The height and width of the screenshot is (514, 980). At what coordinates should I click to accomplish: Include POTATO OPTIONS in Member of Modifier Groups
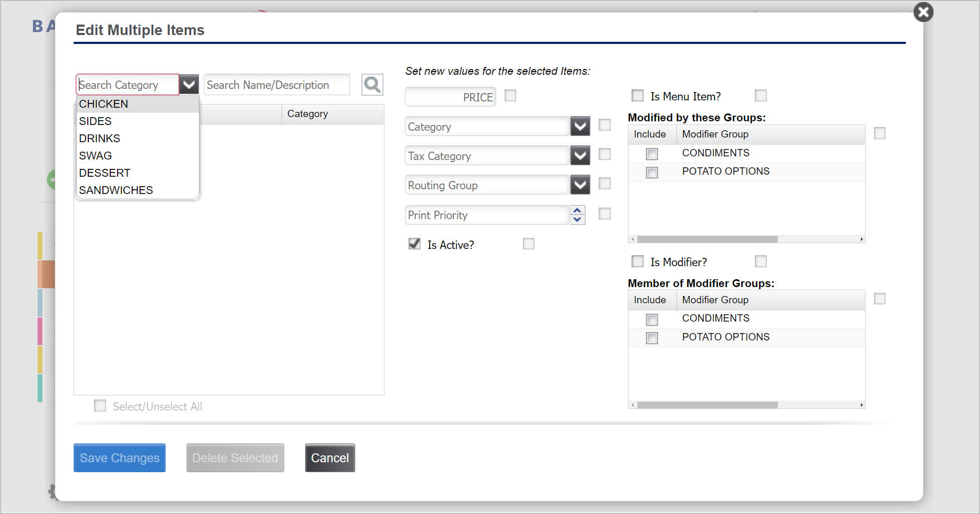(x=652, y=338)
